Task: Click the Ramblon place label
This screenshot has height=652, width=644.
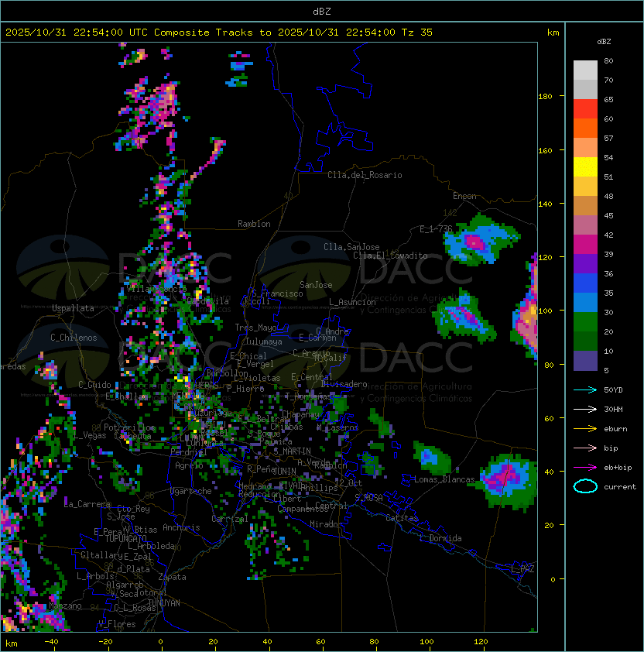Action: pyautogui.click(x=254, y=224)
